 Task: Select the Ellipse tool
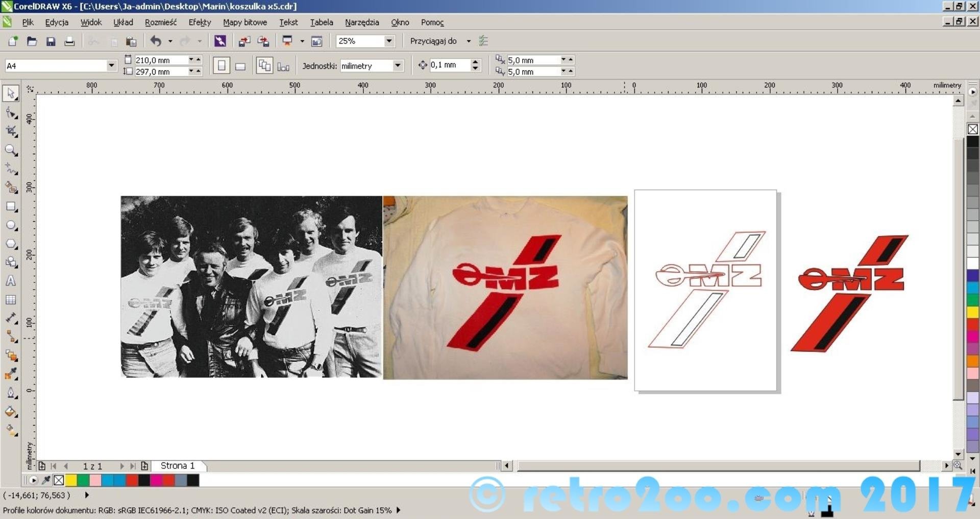tap(10, 226)
